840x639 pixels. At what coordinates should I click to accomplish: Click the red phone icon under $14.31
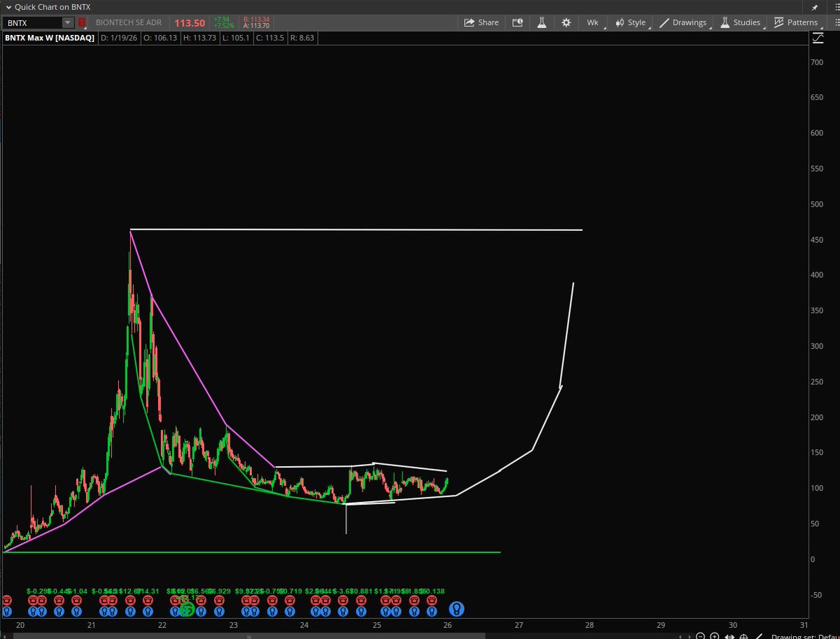tap(147, 601)
